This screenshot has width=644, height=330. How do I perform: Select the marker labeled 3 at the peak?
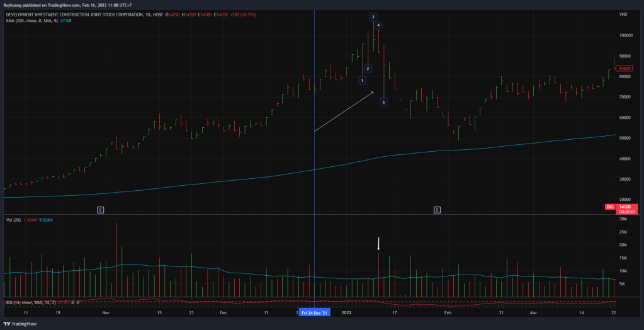pos(373,17)
